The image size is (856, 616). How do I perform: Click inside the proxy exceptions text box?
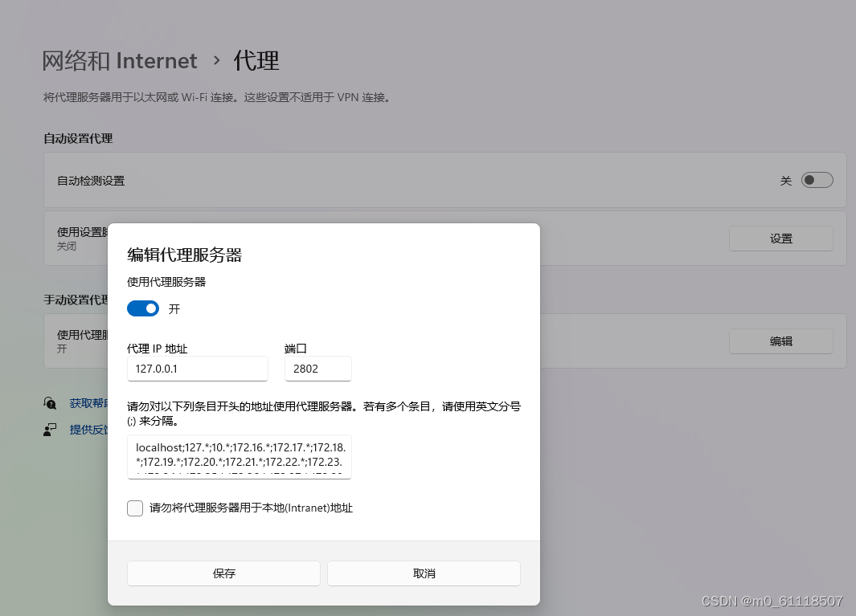(x=240, y=456)
